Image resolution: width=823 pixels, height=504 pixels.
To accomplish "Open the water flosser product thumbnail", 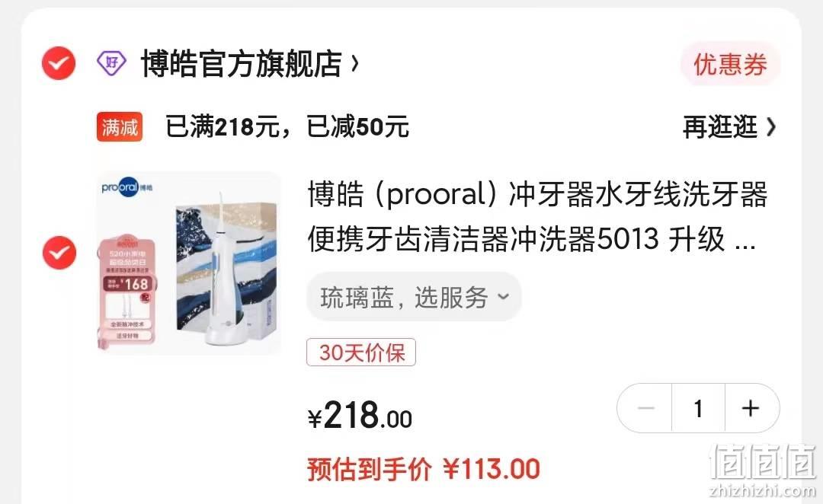I will pyautogui.click(x=189, y=263).
